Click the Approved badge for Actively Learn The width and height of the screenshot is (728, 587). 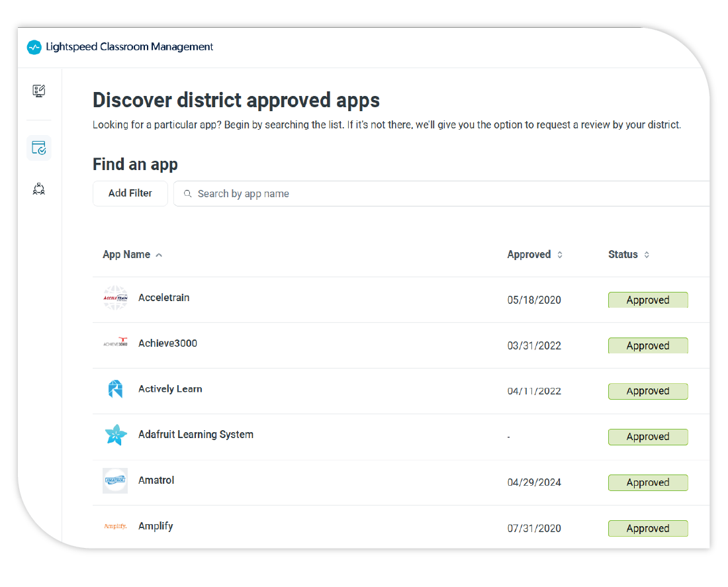[x=648, y=391]
